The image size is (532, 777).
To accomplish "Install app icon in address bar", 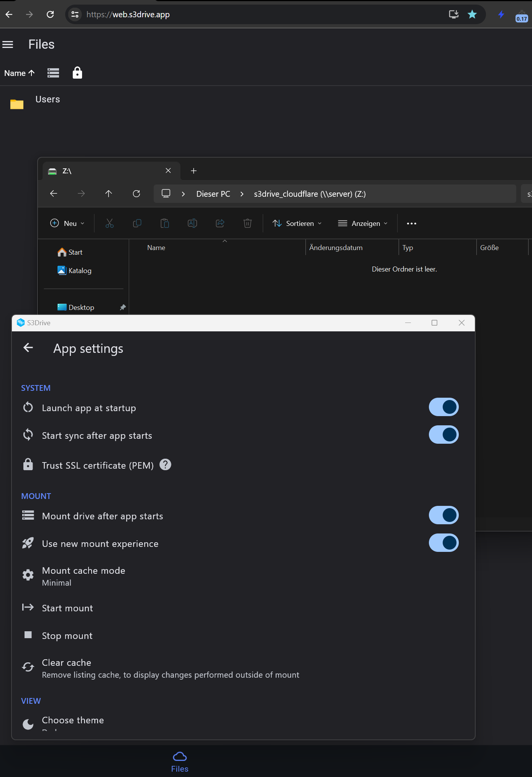I will pos(454,15).
